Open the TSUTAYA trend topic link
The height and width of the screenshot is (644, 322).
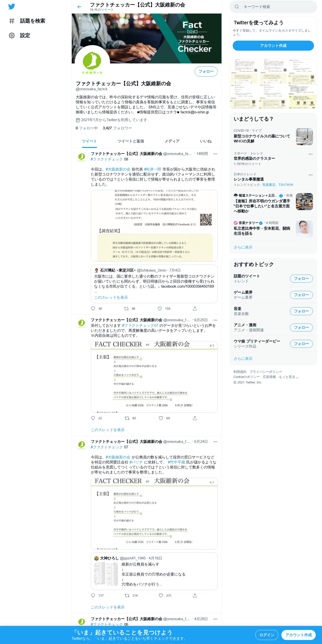[x=286, y=185]
